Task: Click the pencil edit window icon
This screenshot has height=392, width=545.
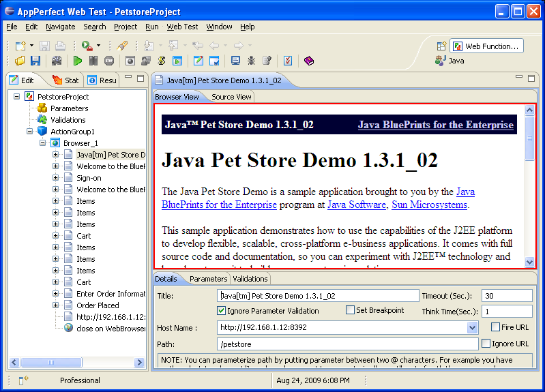Action: click(198, 61)
